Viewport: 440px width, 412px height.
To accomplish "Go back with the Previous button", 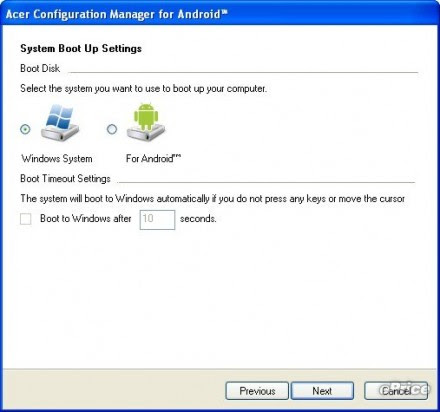I will (257, 391).
